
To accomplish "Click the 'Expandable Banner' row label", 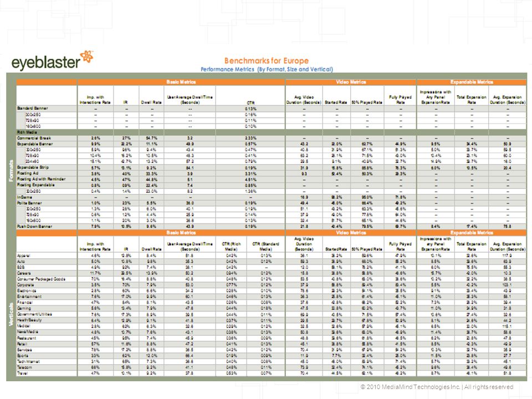I will [34, 144].
